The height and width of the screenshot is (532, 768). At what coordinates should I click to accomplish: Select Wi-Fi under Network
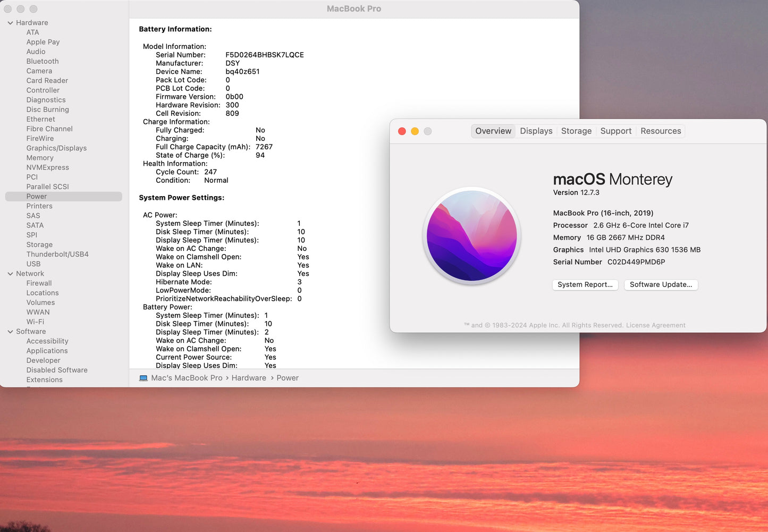(35, 322)
